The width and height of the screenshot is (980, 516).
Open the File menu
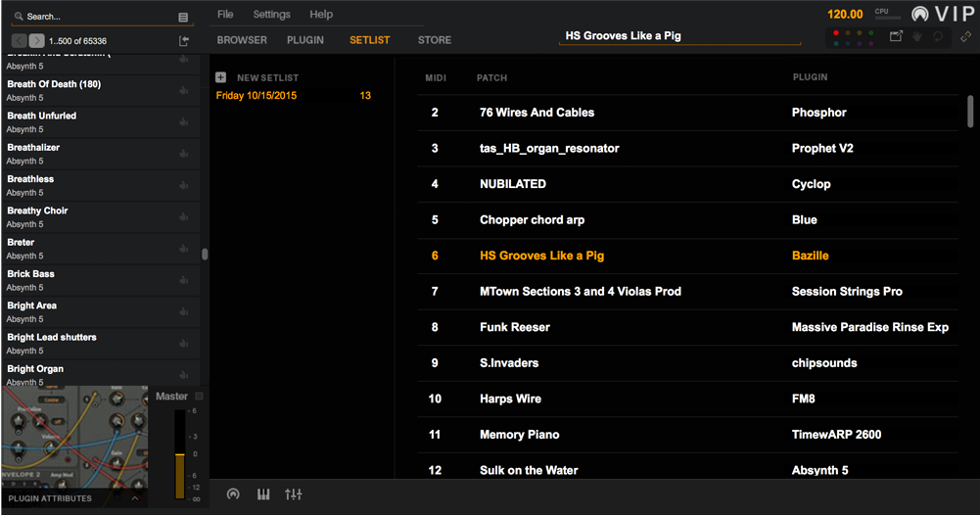click(225, 14)
